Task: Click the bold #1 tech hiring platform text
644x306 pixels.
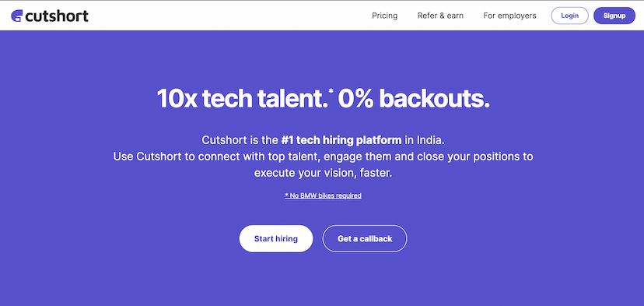Action: (341, 140)
